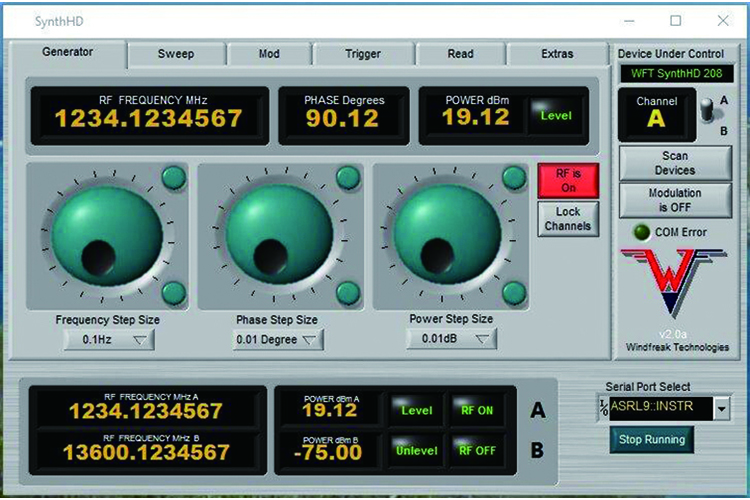
Task: Click the RF FREQUENCY MHz value 1234.1234567
Action: (x=149, y=119)
